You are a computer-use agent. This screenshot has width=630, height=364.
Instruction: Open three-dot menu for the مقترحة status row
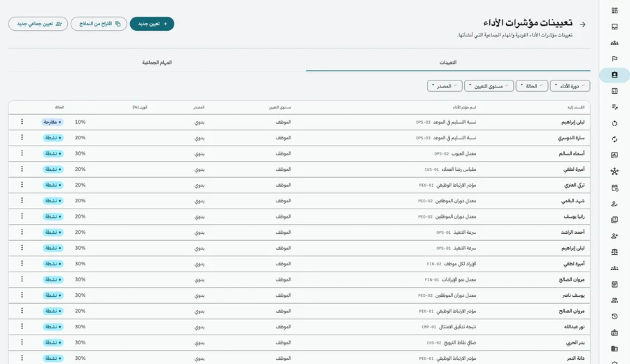[22, 122]
